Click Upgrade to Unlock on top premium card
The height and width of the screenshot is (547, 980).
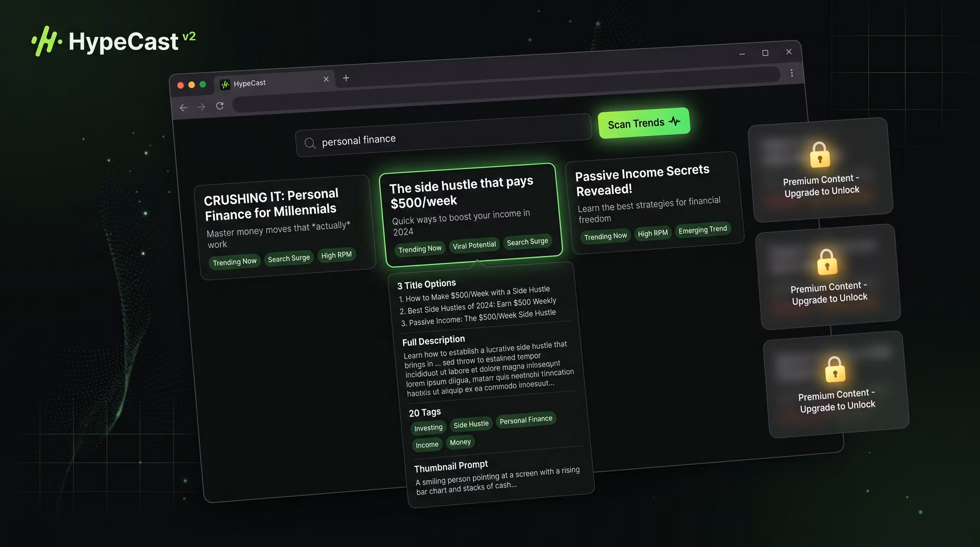[822, 191]
